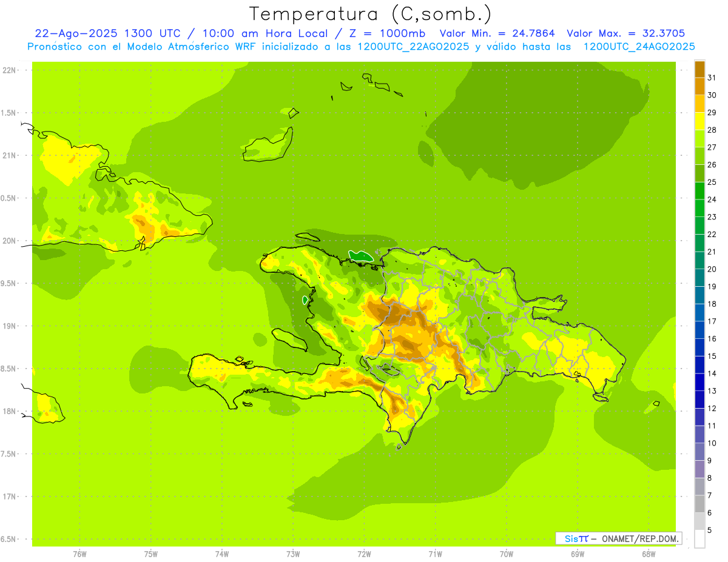Select the legend swatch between 29 and 30

pos(699,104)
